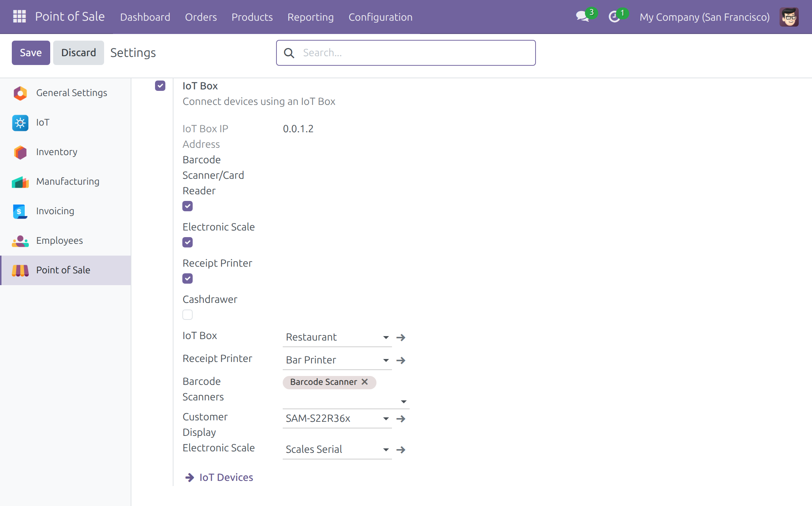Click 'Connect devices using an IoT Box' text

pyautogui.click(x=259, y=102)
